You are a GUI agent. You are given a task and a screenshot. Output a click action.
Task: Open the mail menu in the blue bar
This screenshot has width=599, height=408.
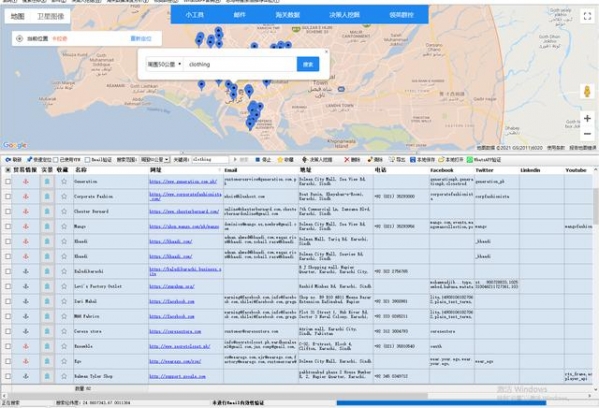click(240, 15)
